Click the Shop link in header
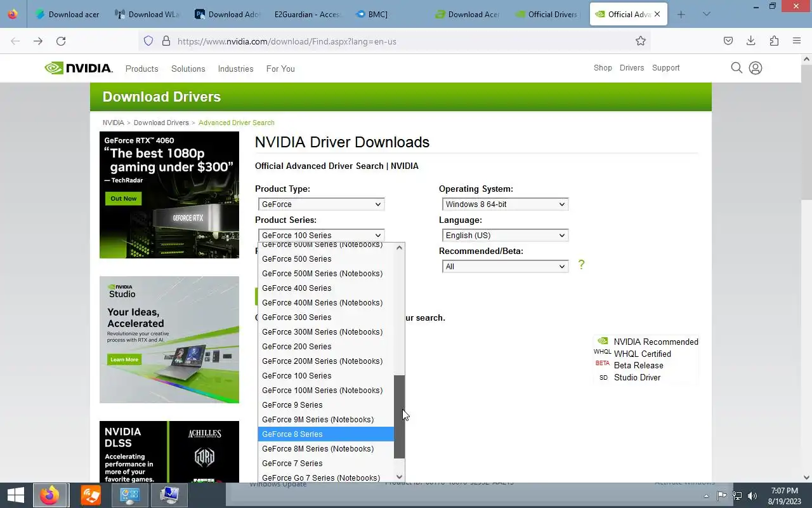Screen dimensions: 812x508 tap(603, 68)
